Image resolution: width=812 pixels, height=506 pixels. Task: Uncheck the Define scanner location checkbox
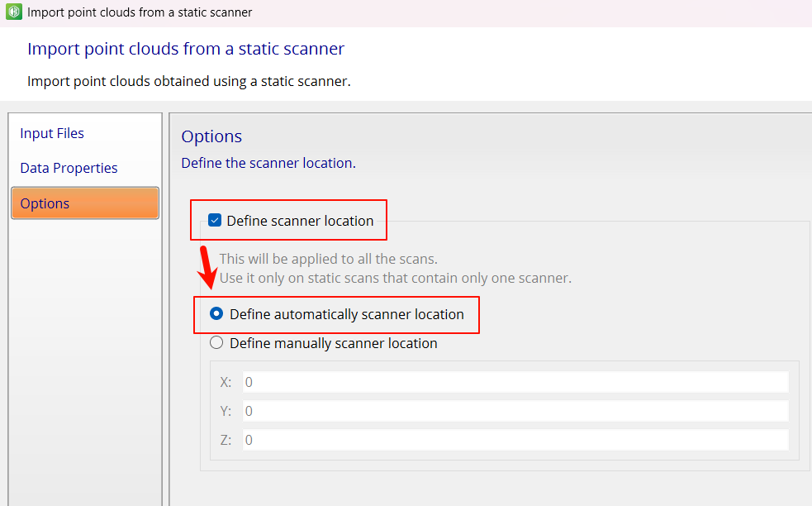(x=215, y=220)
